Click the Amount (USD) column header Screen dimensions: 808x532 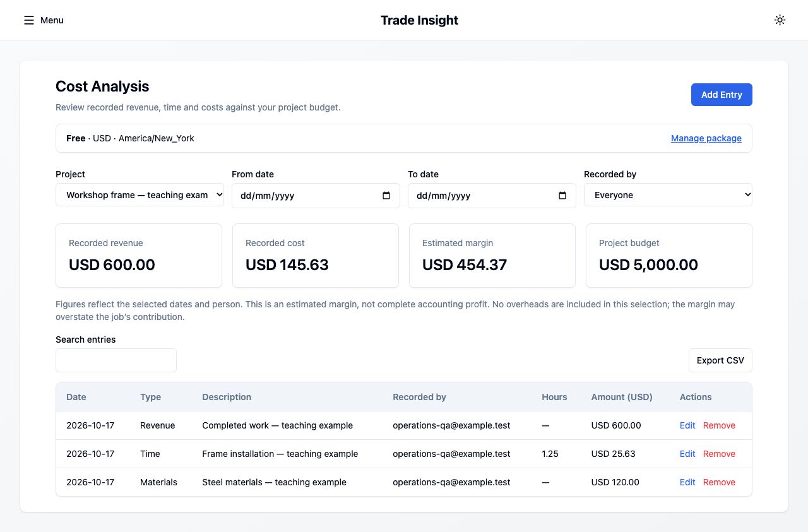click(622, 397)
